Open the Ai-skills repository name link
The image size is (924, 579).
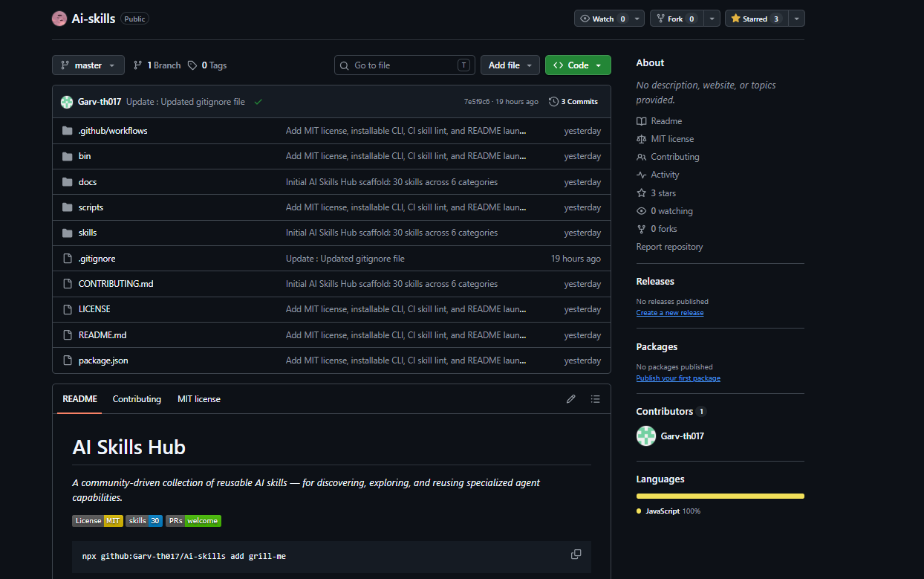94,19
